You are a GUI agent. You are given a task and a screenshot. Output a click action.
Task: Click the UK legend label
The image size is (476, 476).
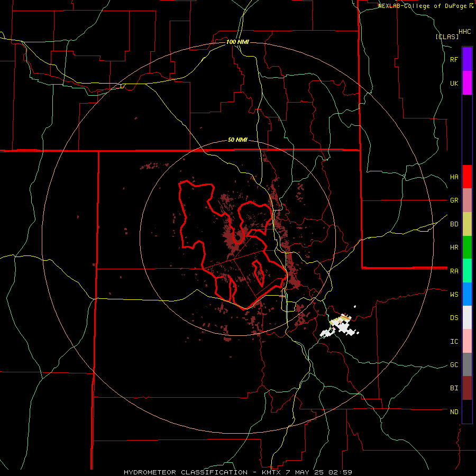coord(454,84)
